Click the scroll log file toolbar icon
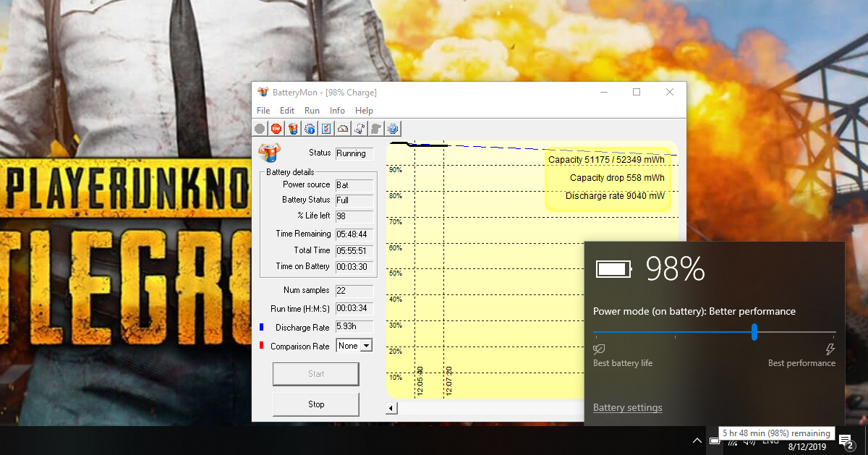 [359, 129]
